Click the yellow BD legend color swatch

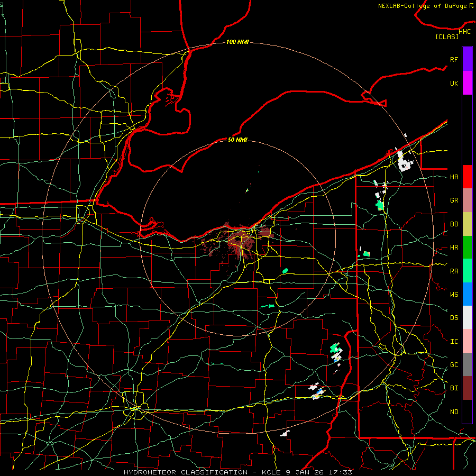(467, 224)
